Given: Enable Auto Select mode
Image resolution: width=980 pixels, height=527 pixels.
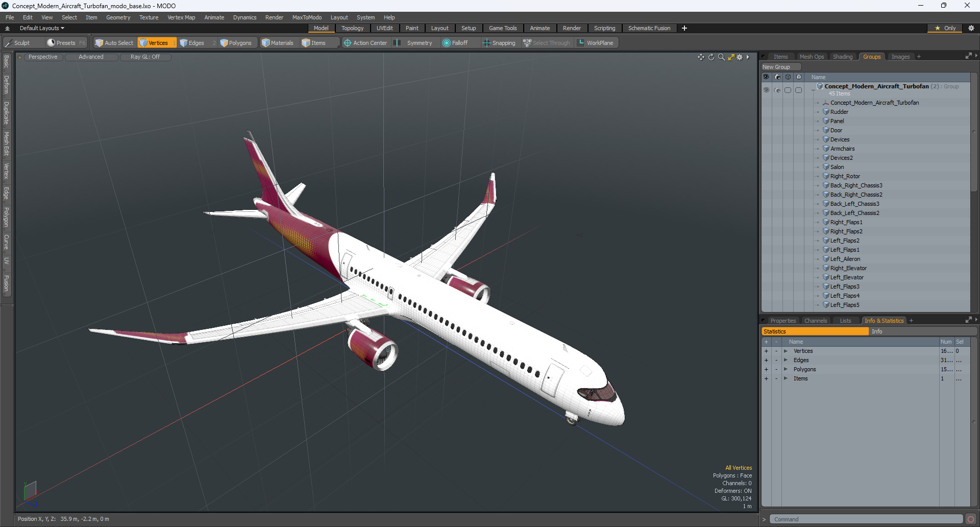Looking at the screenshot, I should pyautogui.click(x=114, y=43).
